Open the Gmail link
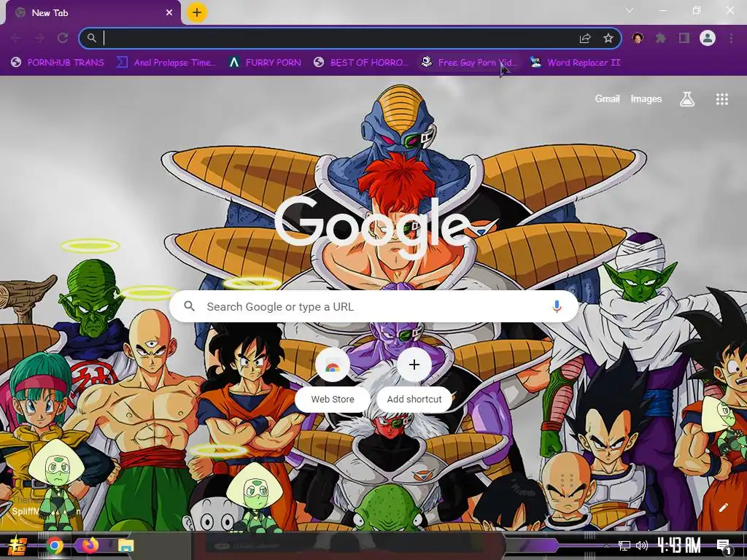This screenshot has width=747, height=560. tap(607, 99)
